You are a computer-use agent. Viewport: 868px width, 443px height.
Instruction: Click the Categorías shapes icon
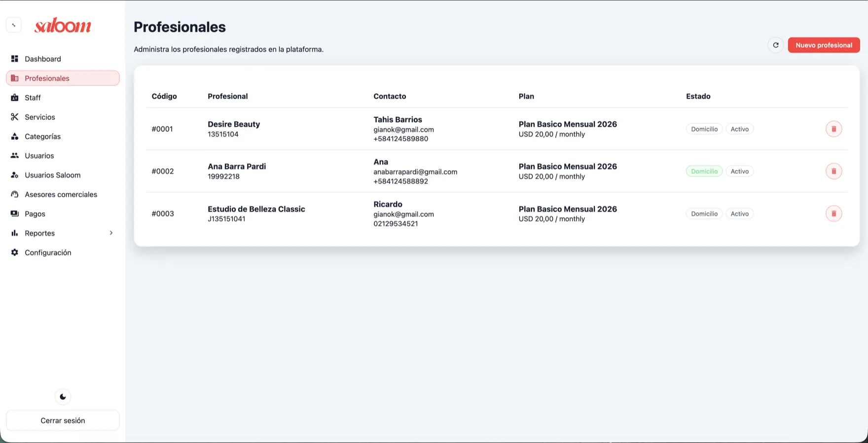pyautogui.click(x=15, y=136)
